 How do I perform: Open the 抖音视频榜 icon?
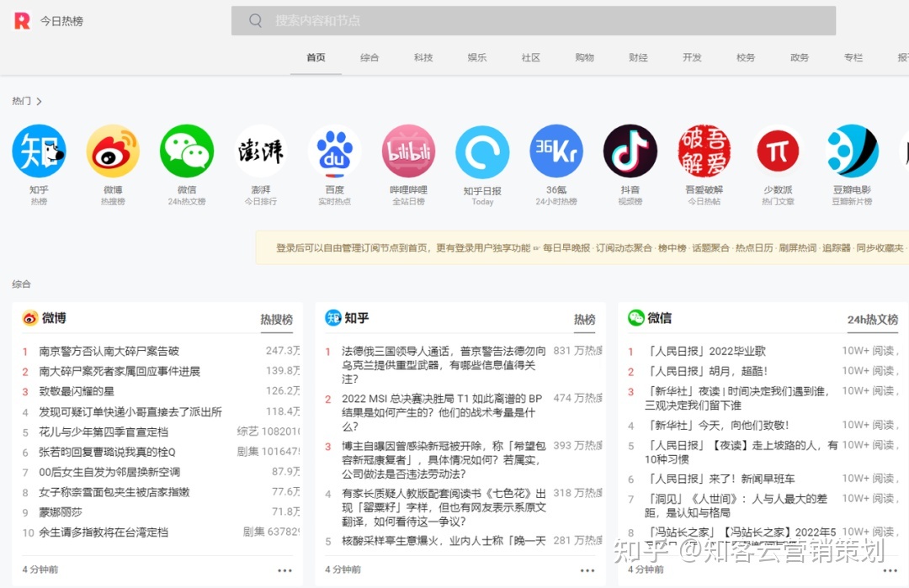coord(630,152)
